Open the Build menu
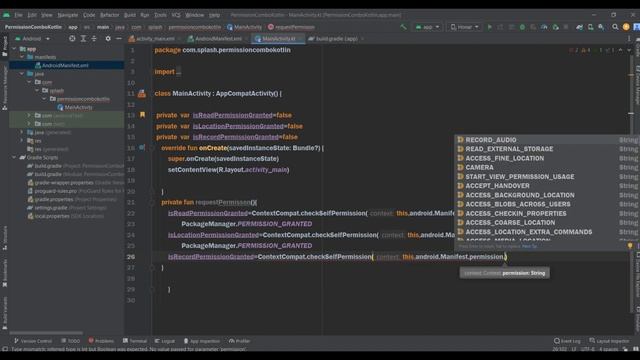Screen dimensions: 640x360 click(130, 15)
